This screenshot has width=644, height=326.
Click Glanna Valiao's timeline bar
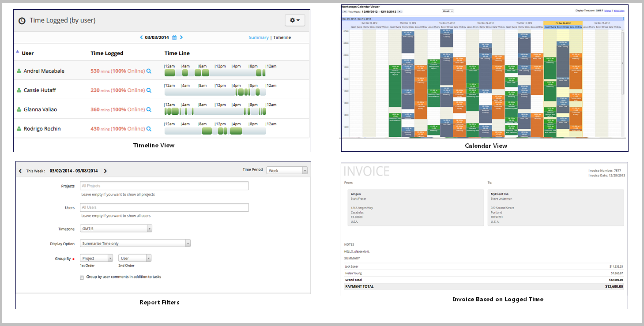point(215,112)
